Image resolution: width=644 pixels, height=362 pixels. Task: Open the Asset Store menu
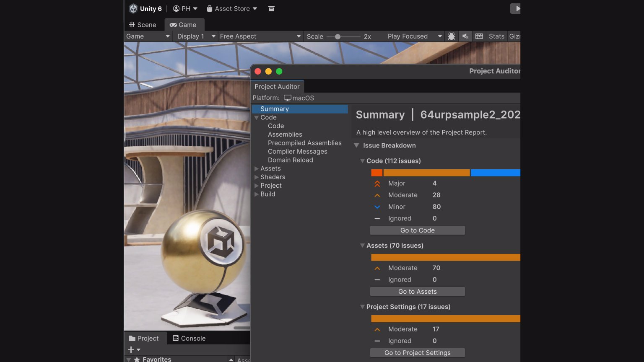[x=232, y=8]
